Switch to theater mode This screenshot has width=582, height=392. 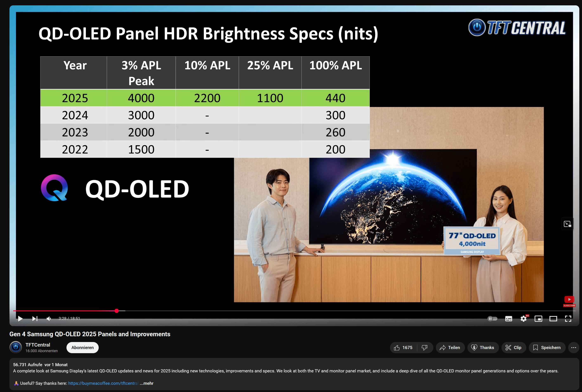(553, 318)
